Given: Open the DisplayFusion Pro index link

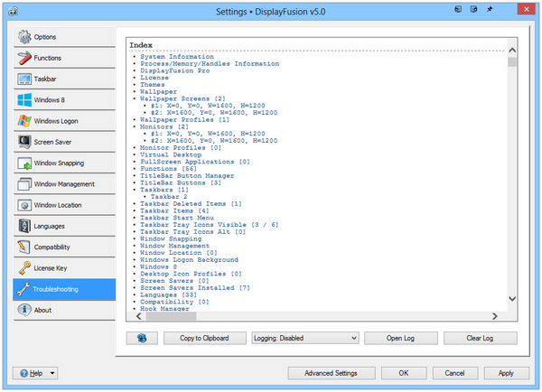Looking at the screenshot, I should click(x=175, y=70).
